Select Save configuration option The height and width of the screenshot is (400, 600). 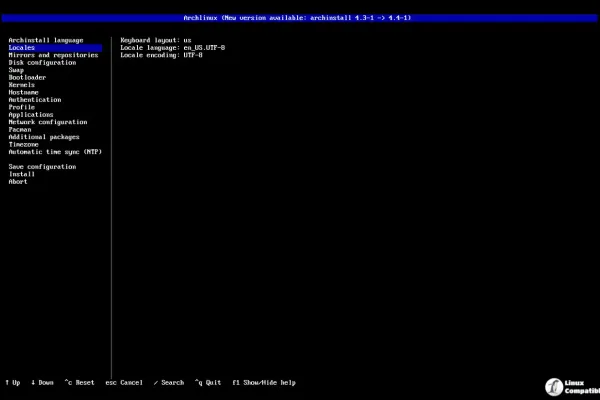42,167
